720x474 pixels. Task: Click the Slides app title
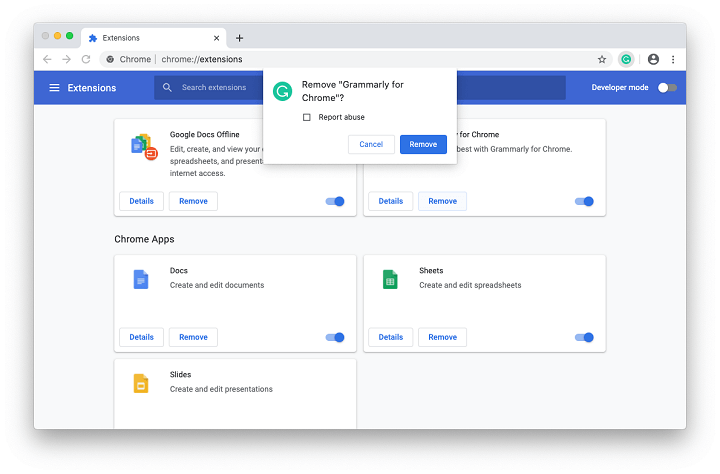pos(180,374)
